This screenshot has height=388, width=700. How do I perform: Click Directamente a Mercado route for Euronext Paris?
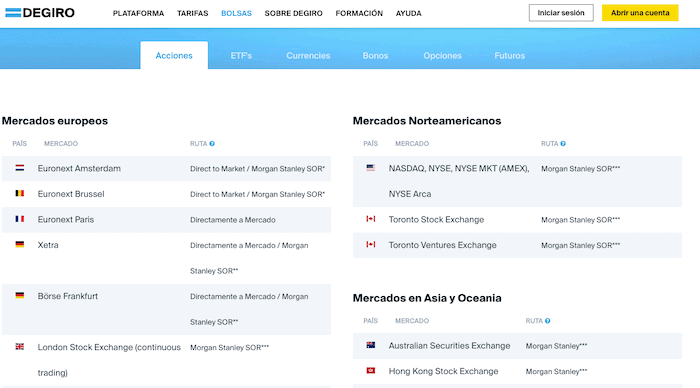point(233,220)
